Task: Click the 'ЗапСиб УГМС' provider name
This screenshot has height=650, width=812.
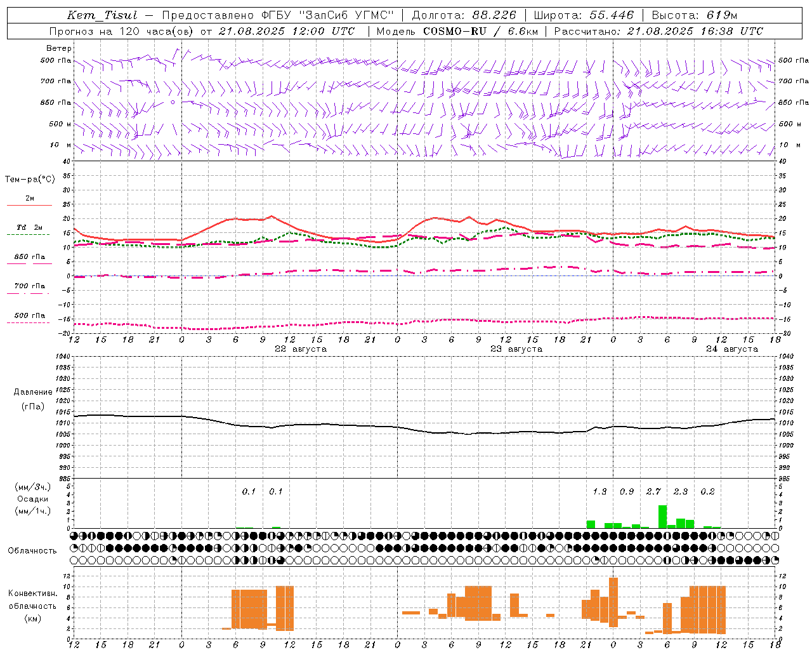Action: (x=346, y=15)
